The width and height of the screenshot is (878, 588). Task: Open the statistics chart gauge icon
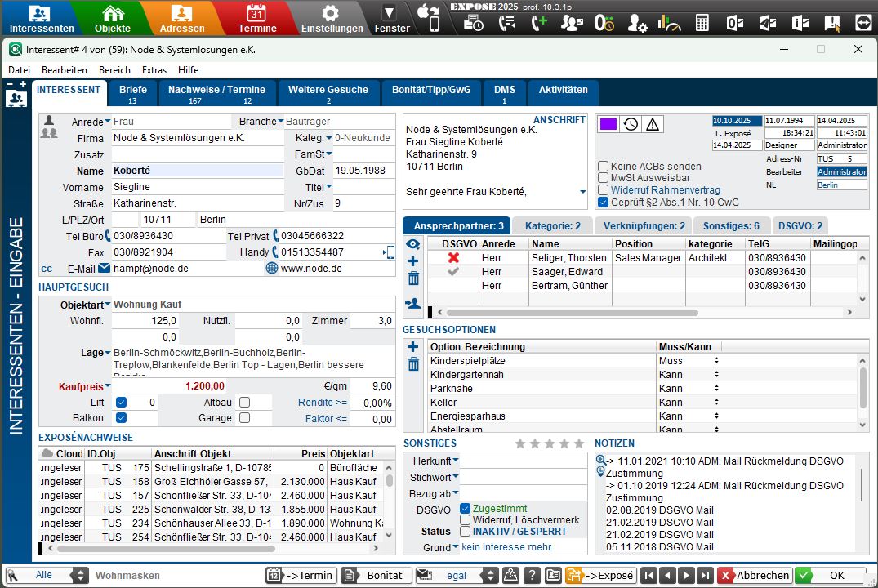(x=669, y=23)
